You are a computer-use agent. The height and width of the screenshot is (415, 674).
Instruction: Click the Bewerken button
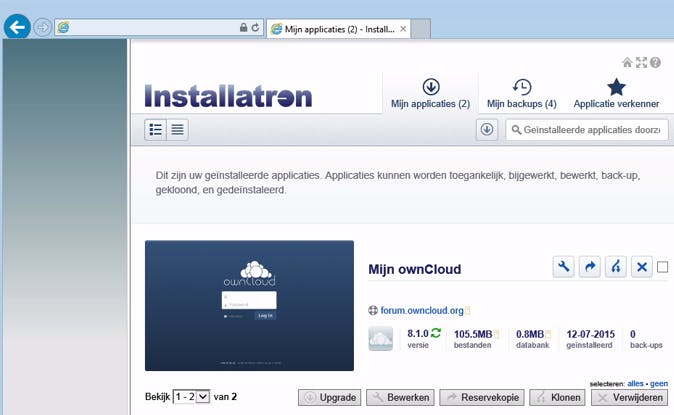tap(400, 397)
